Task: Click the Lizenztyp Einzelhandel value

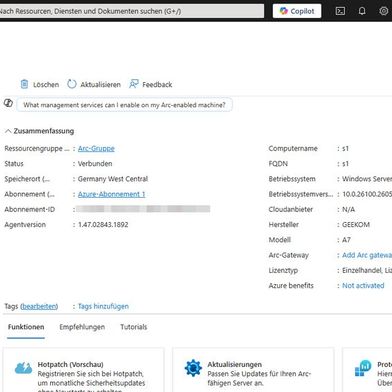Action: [x=367, y=270]
